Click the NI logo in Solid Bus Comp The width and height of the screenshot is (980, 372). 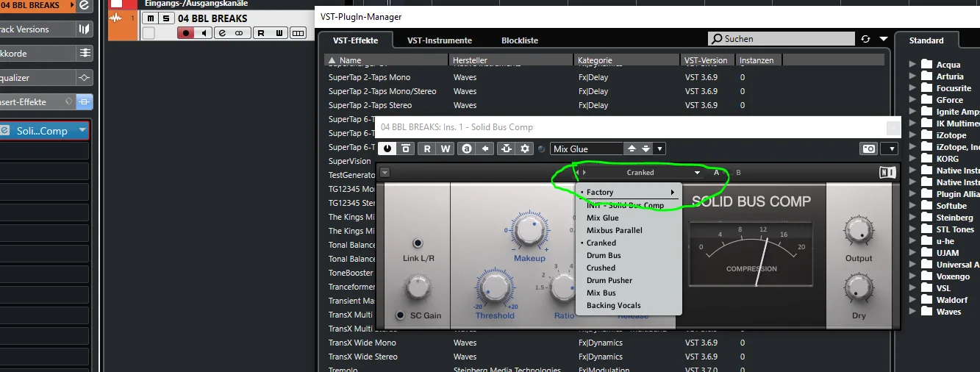[x=887, y=174]
